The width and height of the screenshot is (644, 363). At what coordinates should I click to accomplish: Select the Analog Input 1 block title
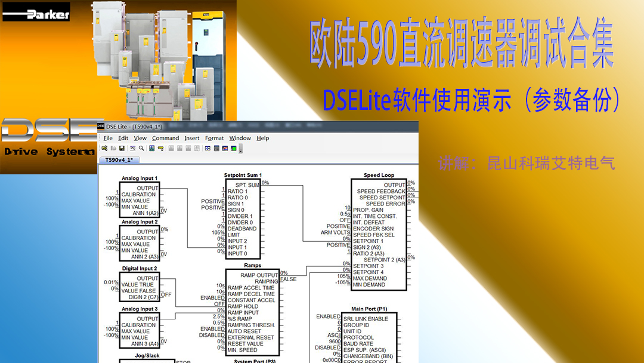pyautogui.click(x=139, y=178)
